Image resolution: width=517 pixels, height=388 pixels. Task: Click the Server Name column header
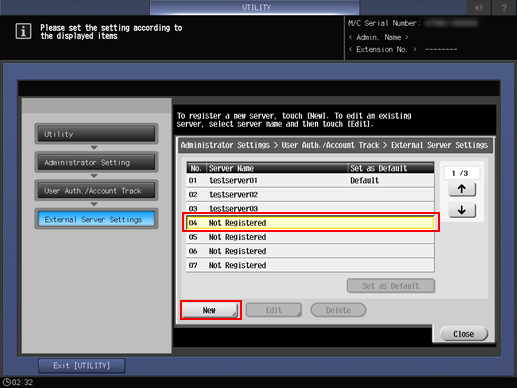[277, 168]
